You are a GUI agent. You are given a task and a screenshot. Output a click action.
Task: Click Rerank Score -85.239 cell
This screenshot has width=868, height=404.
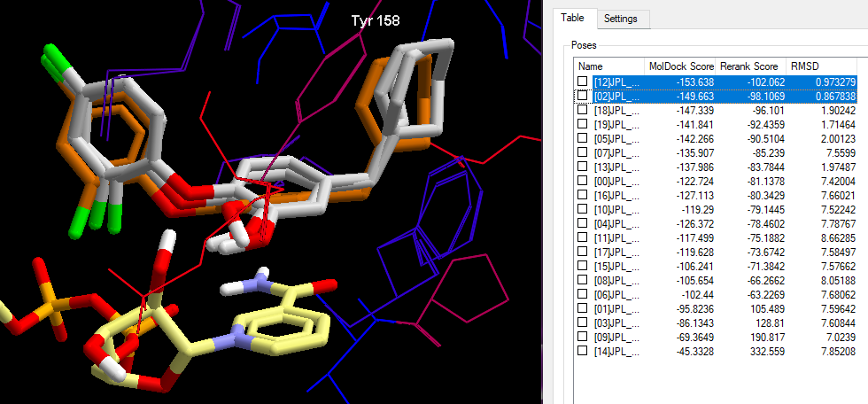(768, 152)
